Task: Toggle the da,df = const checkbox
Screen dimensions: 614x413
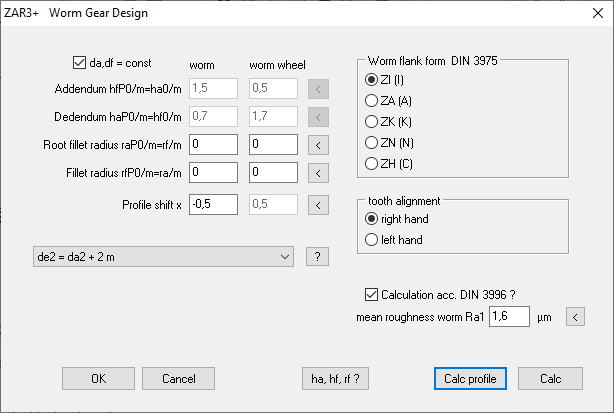Action: tap(81, 62)
